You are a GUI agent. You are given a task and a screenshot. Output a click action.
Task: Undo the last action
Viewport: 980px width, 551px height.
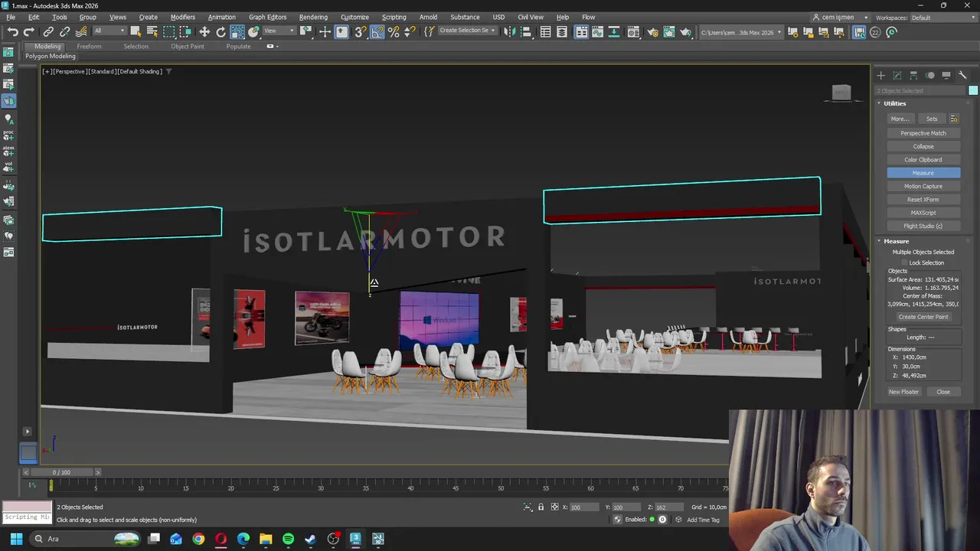(12, 32)
